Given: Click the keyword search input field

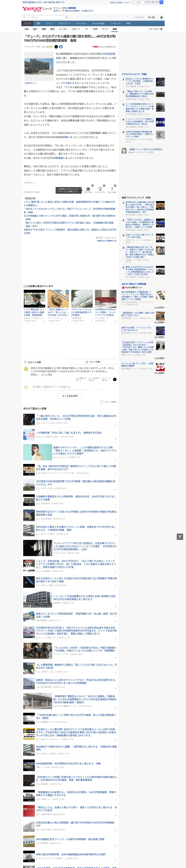Looking at the screenshot, I should (44, 18).
